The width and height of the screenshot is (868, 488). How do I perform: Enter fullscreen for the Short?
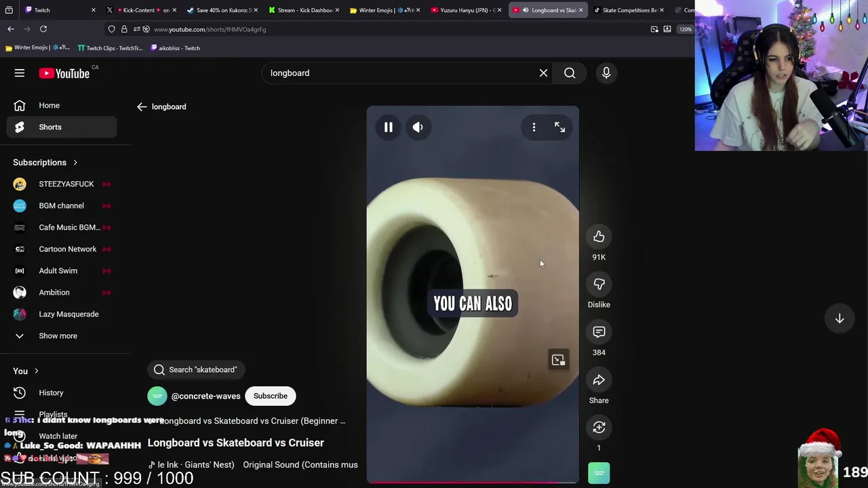click(x=559, y=127)
